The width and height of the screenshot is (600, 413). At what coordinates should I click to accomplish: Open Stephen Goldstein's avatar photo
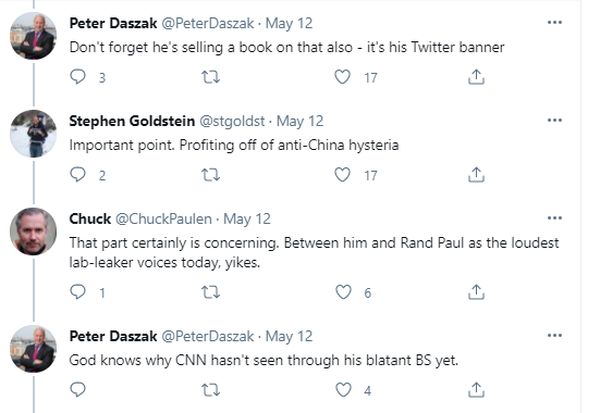click(33, 134)
